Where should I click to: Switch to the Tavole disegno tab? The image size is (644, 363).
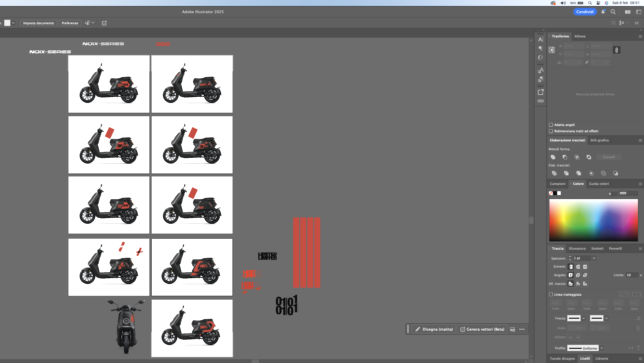tap(562, 359)
